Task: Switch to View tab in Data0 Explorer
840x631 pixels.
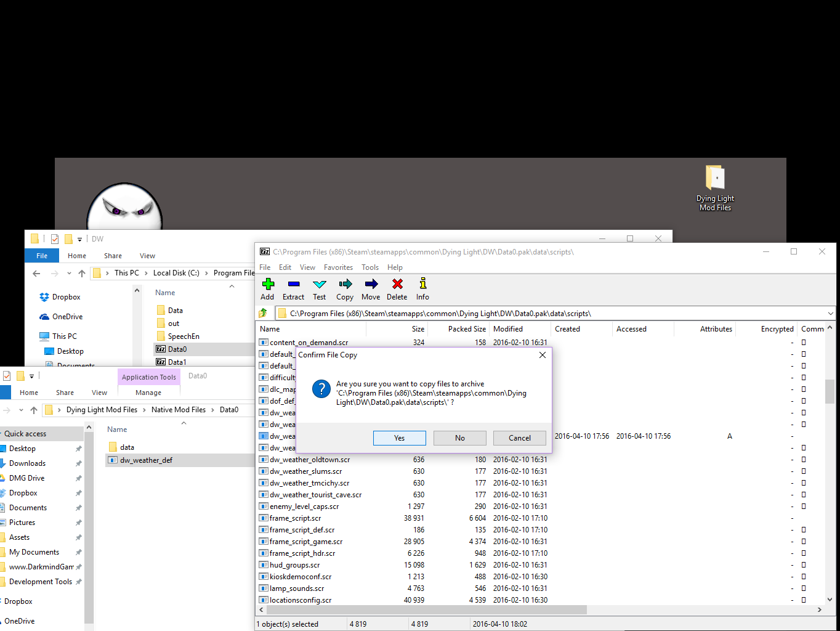Action: click(99, 393)
